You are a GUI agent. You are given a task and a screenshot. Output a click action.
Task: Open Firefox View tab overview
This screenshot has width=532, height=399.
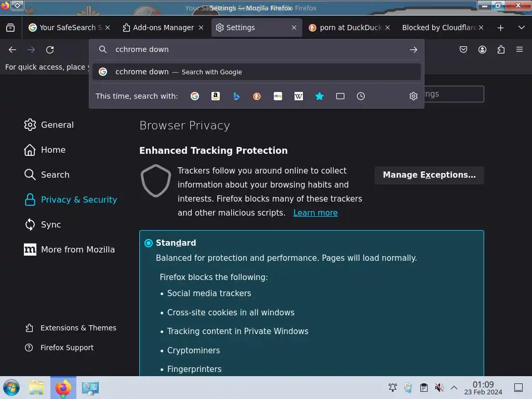10,28
